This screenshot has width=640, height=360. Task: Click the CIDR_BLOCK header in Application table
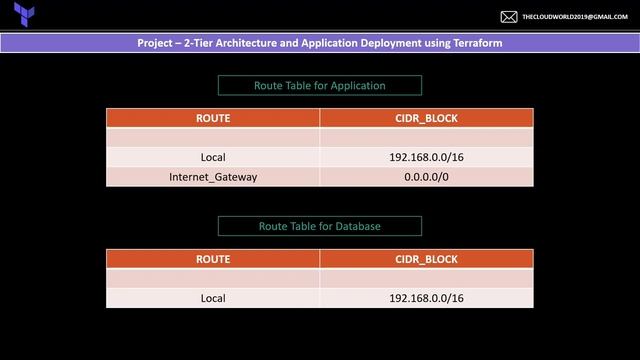coord(427,118)
